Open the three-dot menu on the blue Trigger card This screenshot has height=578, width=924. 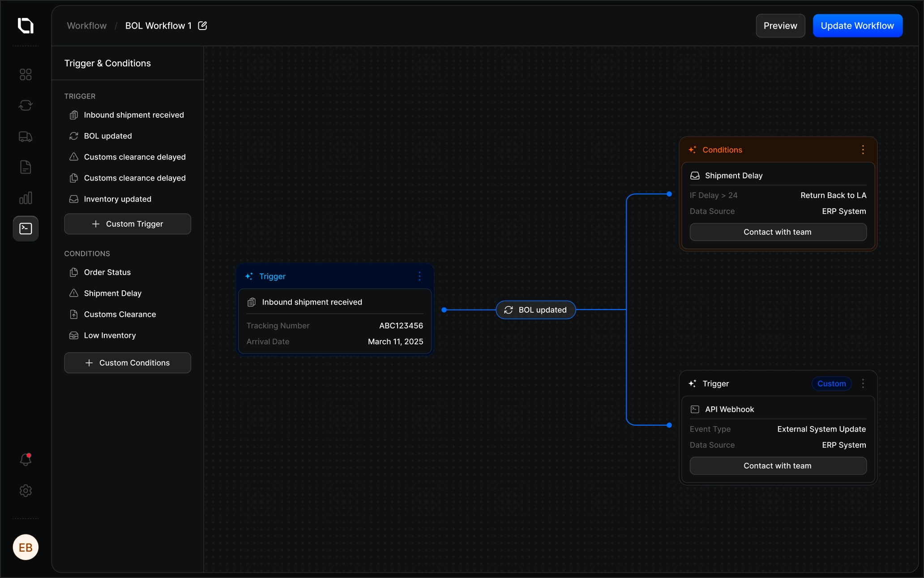419,276
